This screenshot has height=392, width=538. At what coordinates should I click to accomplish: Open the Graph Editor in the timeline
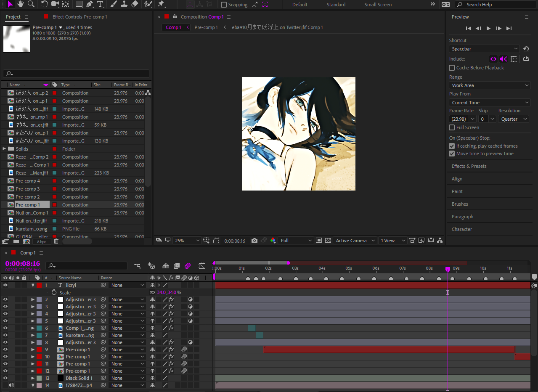point(202,266)
